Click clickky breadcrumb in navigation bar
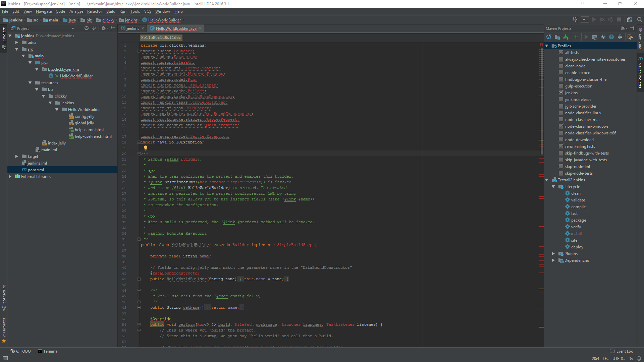644x362 pixels. [106, 20]
